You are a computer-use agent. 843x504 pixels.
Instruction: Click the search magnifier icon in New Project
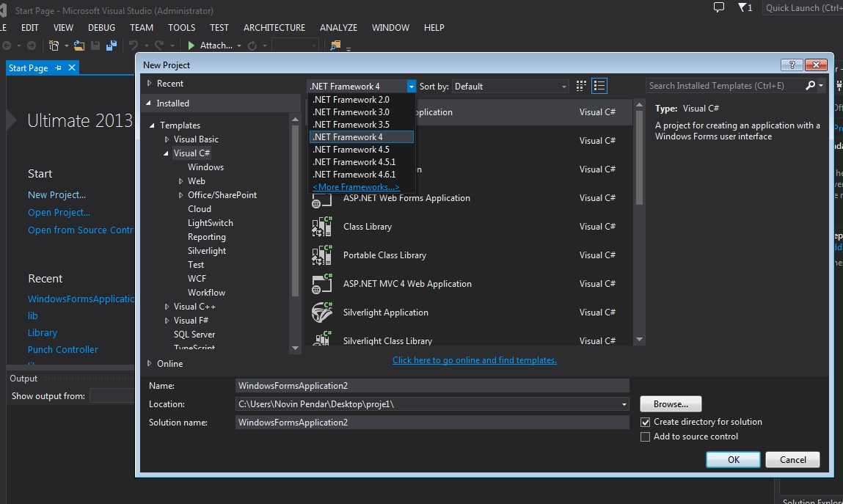pyautogui.click(x=810, y=85)
